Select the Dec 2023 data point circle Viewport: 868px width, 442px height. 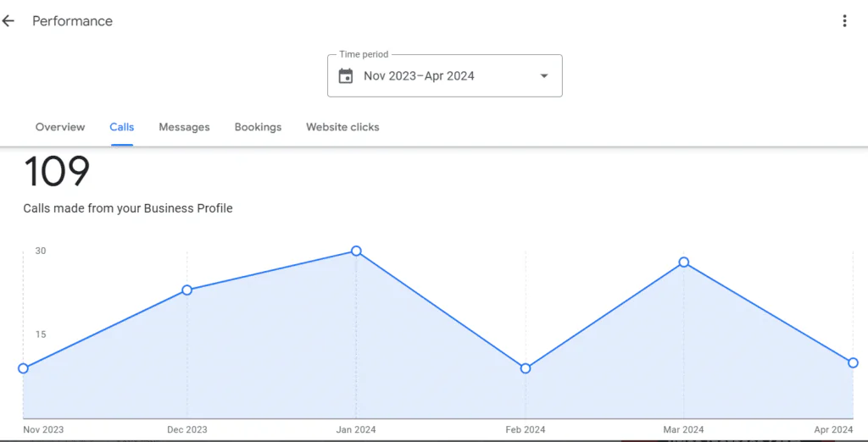coord(187,290)
